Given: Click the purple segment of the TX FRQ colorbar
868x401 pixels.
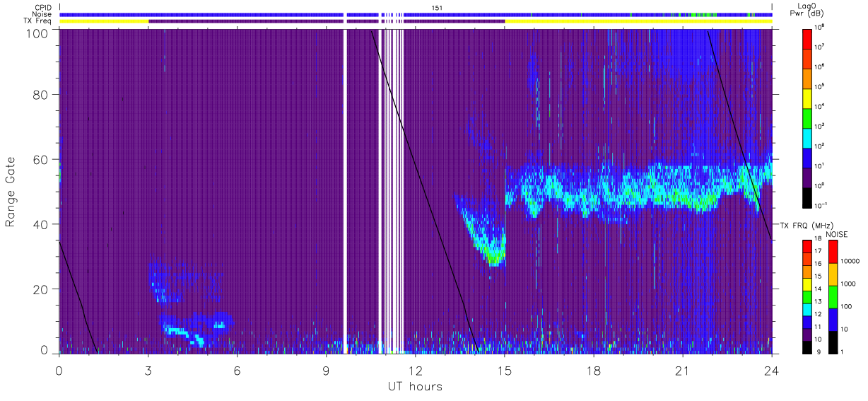Looking at the screenshot, I should 807,334.
